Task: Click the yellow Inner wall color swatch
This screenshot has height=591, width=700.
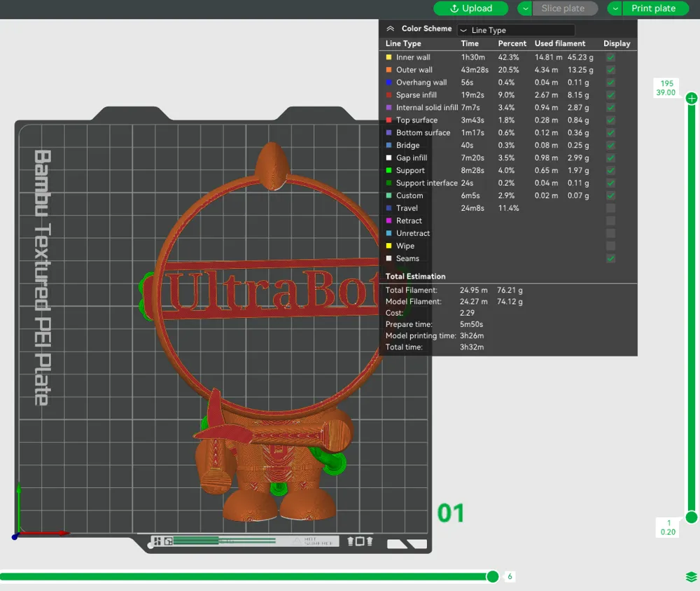Action: pyautogui.click(x=388, y=57)
